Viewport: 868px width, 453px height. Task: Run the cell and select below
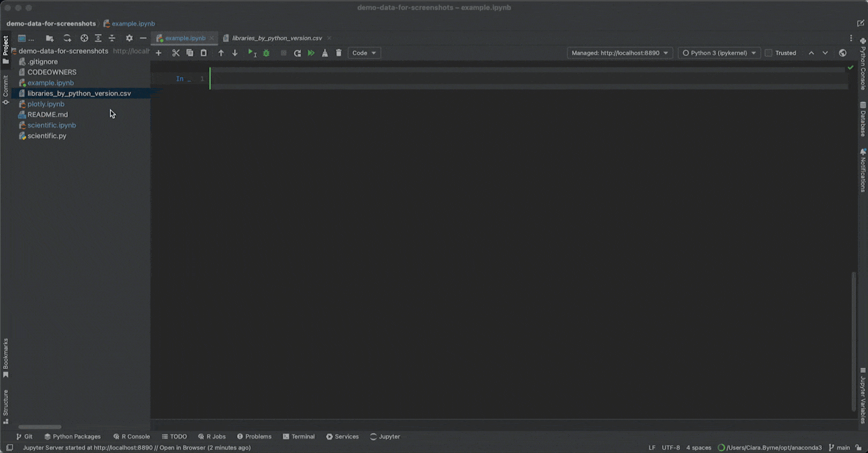click(x=252, y=53)
